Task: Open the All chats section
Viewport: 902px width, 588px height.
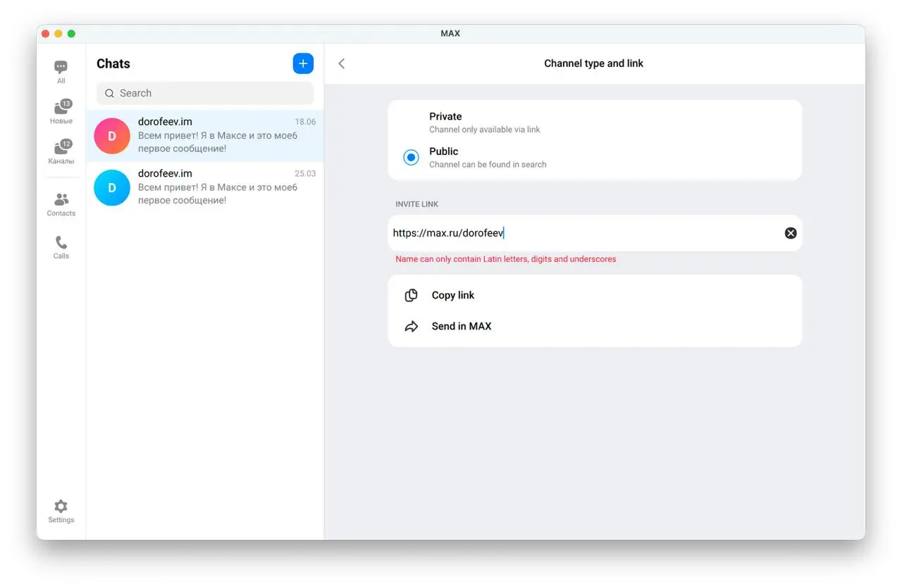Action: [61, 72]
